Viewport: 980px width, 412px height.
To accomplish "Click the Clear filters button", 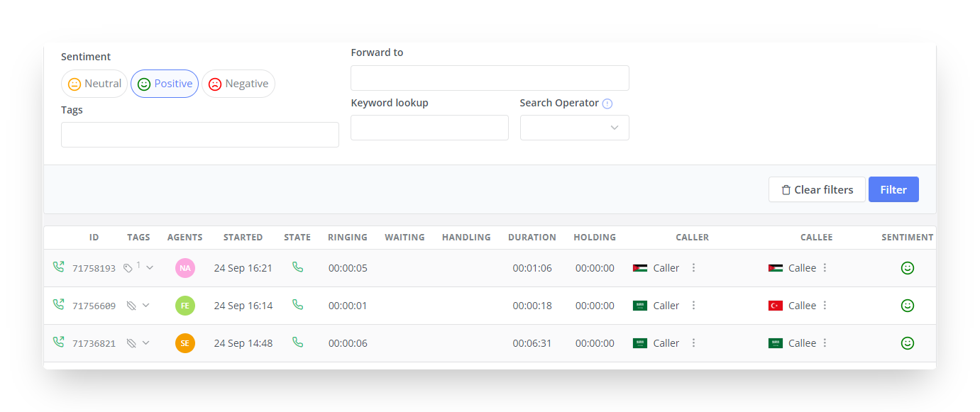I will 816,189.
